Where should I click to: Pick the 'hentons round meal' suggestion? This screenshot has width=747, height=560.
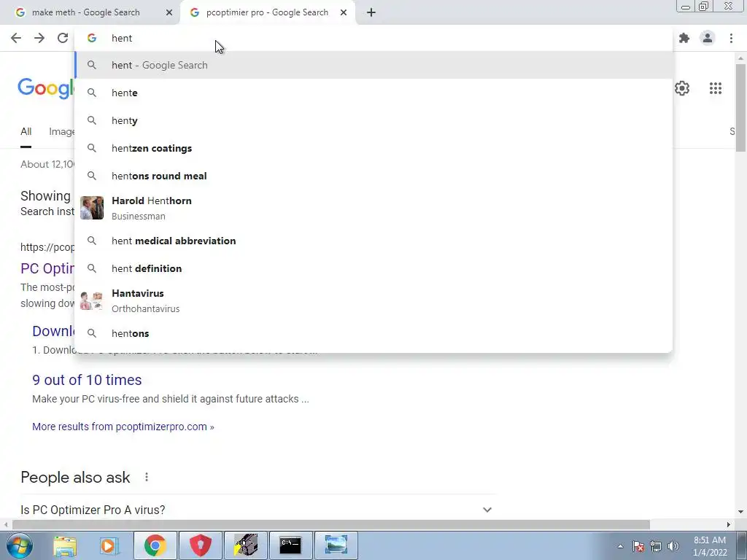pos(373,176)
